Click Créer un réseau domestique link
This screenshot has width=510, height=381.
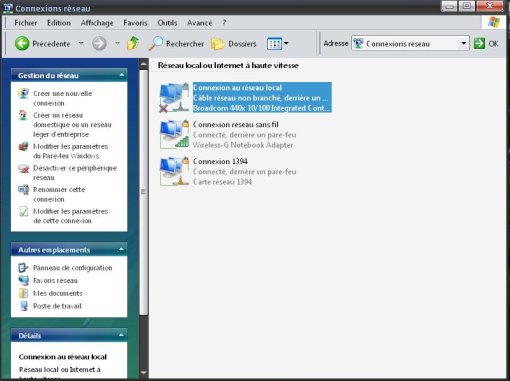pyautogui.click(x=72, y=125)
